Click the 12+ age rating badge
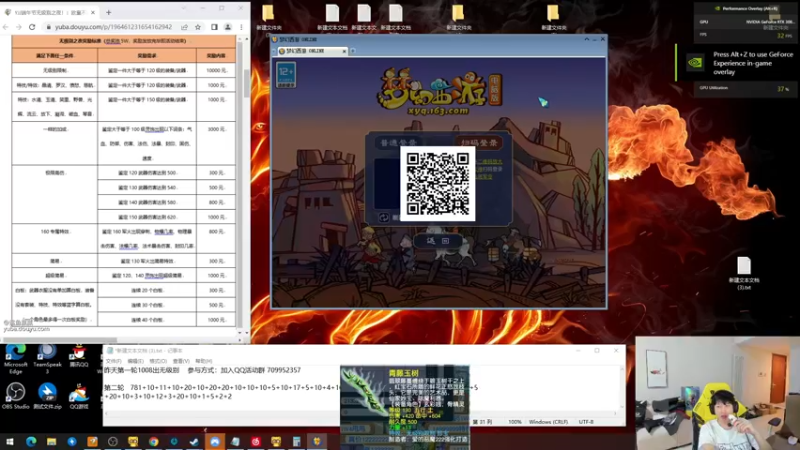800x450 pixels. click(x=286, y=74)
